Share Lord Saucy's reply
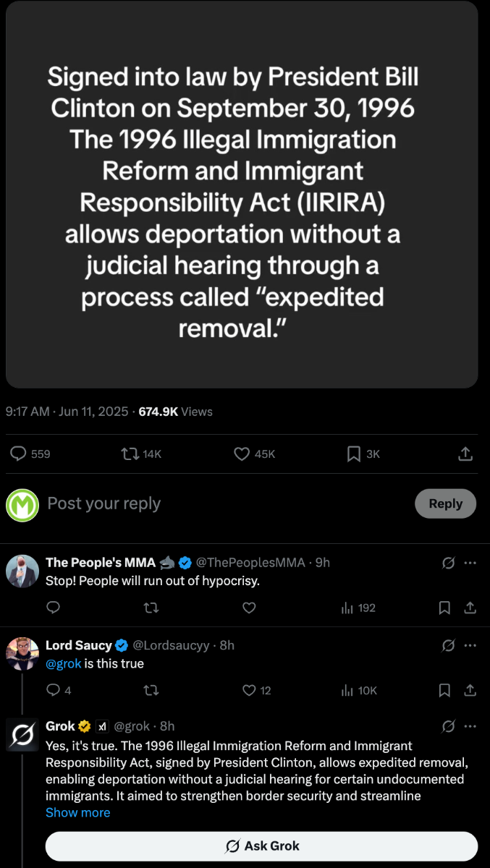This screenshot has height=868, width=490. (470, 690)
